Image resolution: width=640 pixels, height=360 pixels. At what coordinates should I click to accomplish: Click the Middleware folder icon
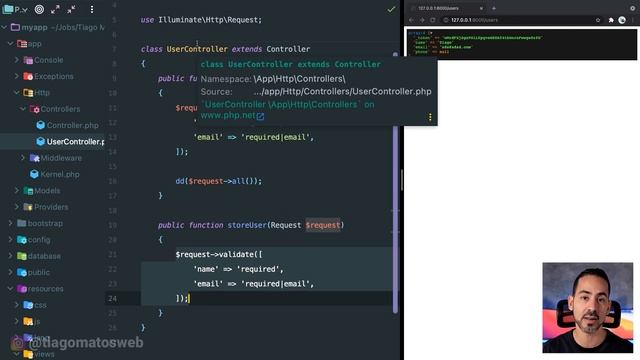[x=34, y=158]
